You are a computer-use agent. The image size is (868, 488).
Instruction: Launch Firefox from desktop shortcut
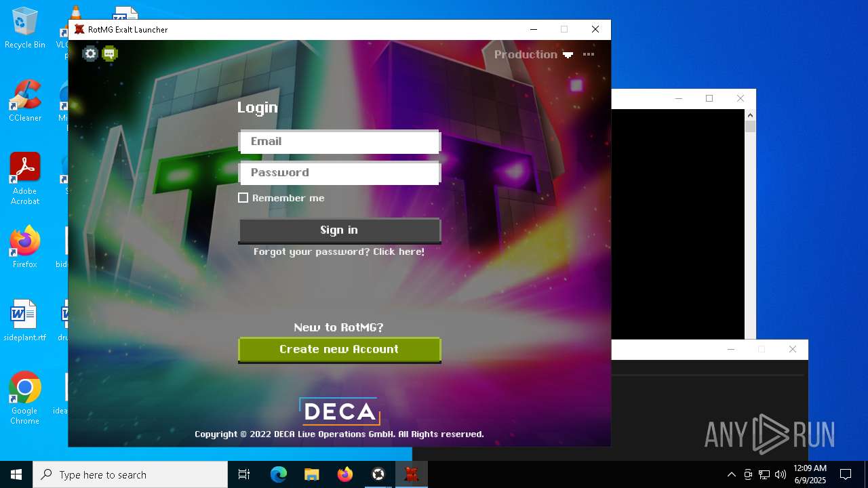tap(25, 247)
